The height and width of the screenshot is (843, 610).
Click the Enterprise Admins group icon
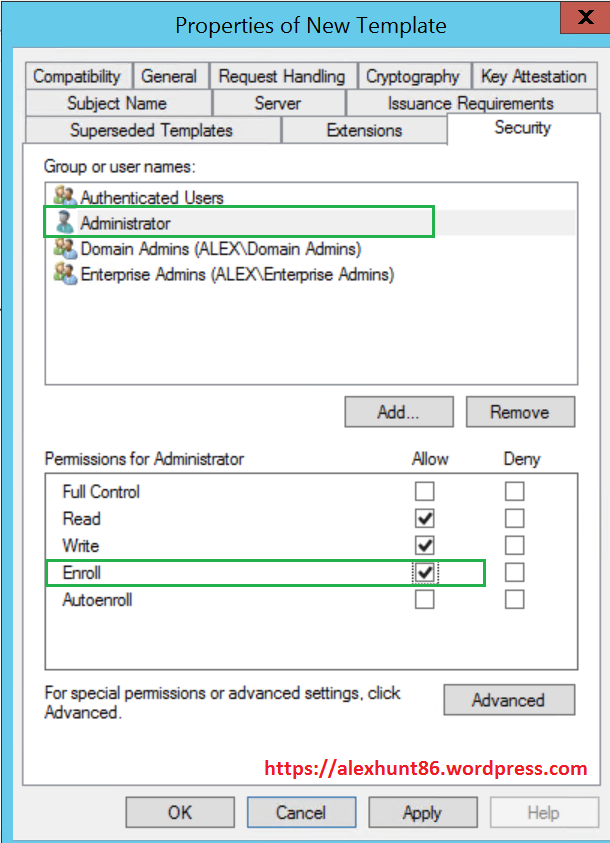click(x=65, y=273)
